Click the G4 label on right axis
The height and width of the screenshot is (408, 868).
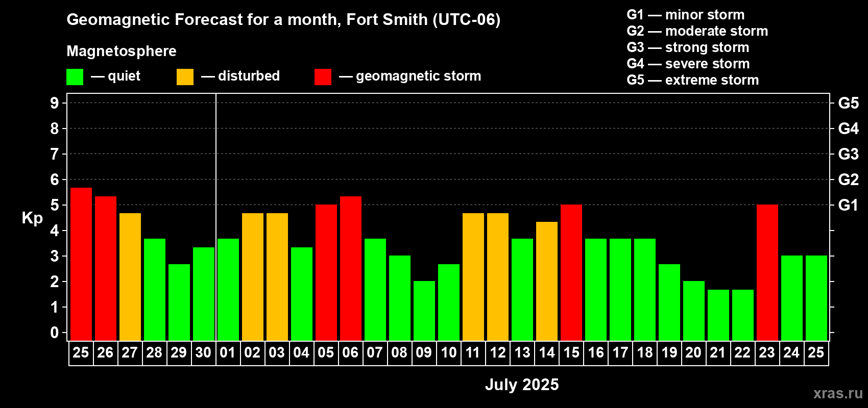click(x=849, y=129)
